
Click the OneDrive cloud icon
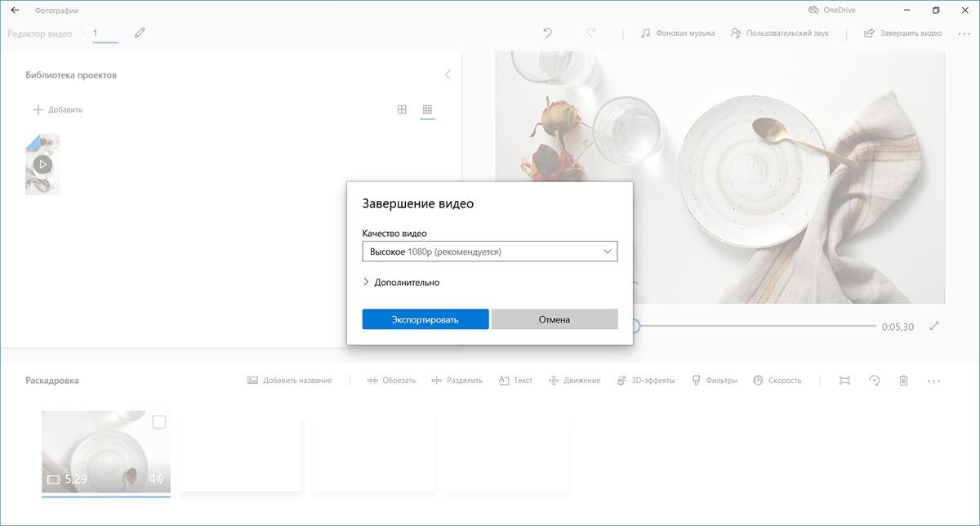point(813,11)
